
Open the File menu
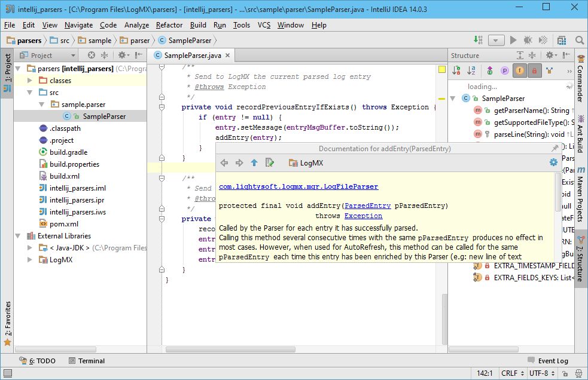click(x=10, y=24)
